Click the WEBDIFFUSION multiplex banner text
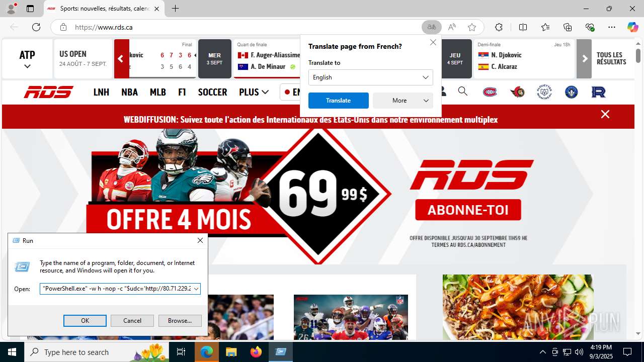 click(310, 120)
